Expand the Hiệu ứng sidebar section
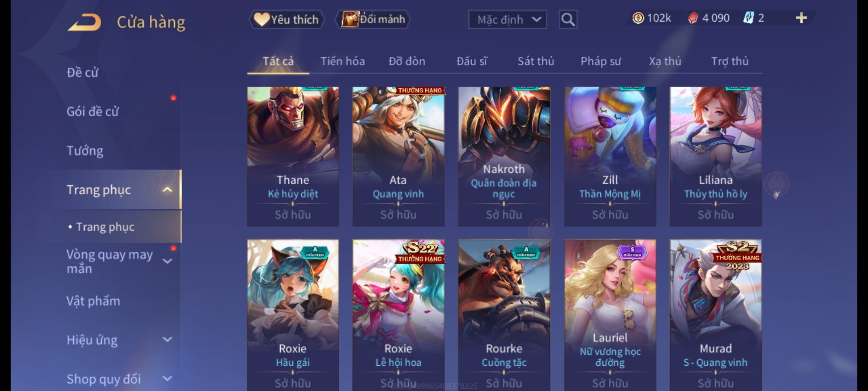The image size is (868, 391). click(167, 340)
